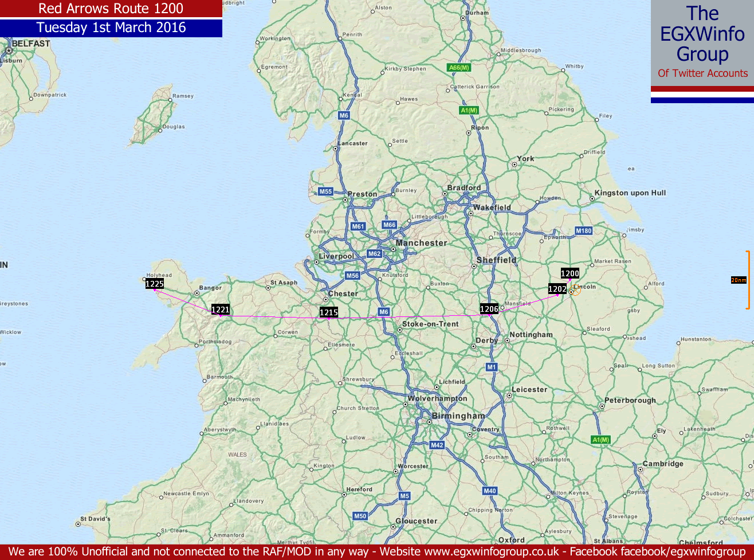Click the Birmingham city label

tap(458, 416)
